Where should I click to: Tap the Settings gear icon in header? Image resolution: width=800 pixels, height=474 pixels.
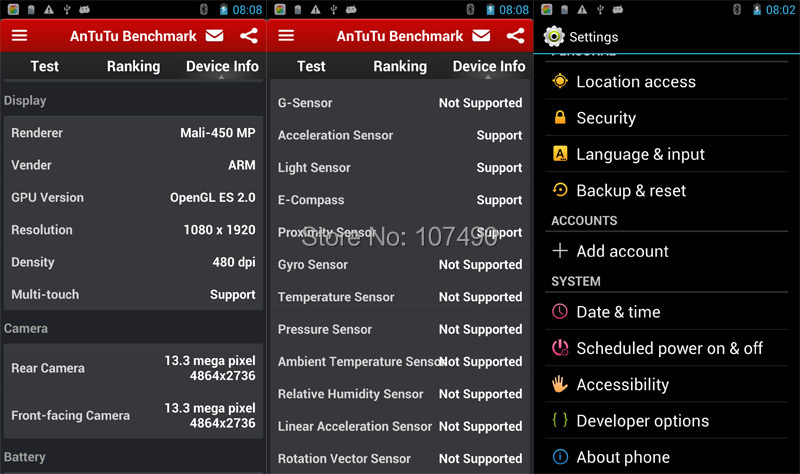[554, 37]
